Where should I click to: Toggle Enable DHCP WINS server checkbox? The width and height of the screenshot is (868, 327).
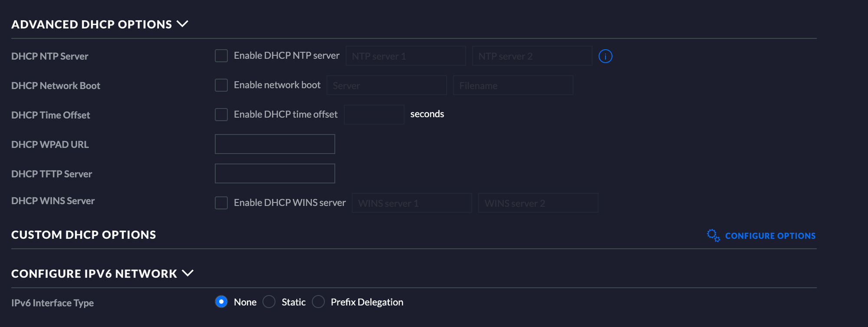click(x=221, y=203)
